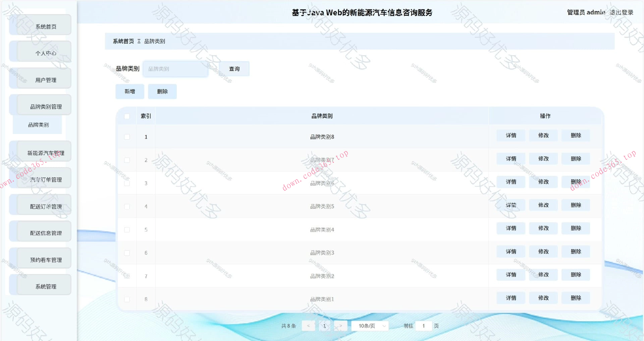The height and width of the screenshot is (341, 644).
Task: Click the 查询 search button
Action: point(234,69)
